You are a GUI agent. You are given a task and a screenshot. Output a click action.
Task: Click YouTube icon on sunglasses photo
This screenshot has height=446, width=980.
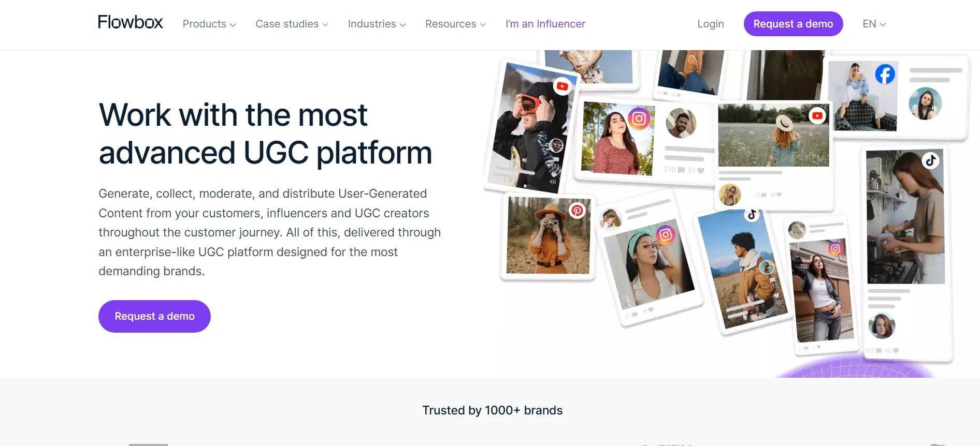[562, 86]
